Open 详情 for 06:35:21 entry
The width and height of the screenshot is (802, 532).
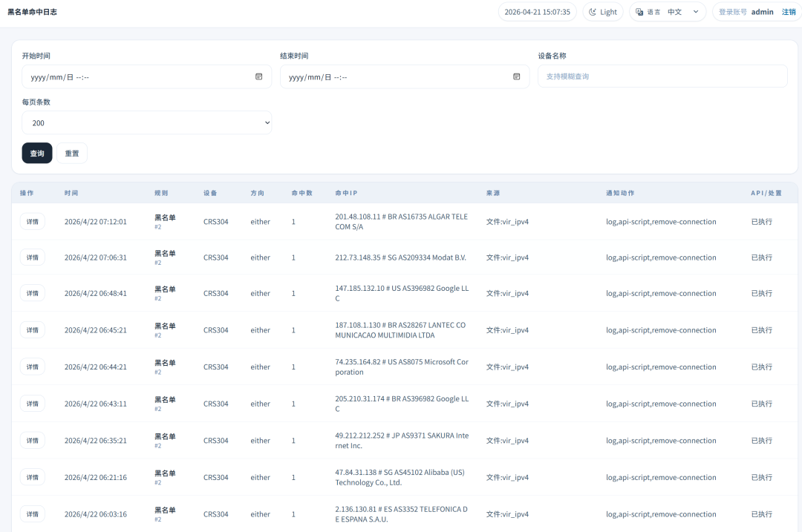click(x=32, y=440)
